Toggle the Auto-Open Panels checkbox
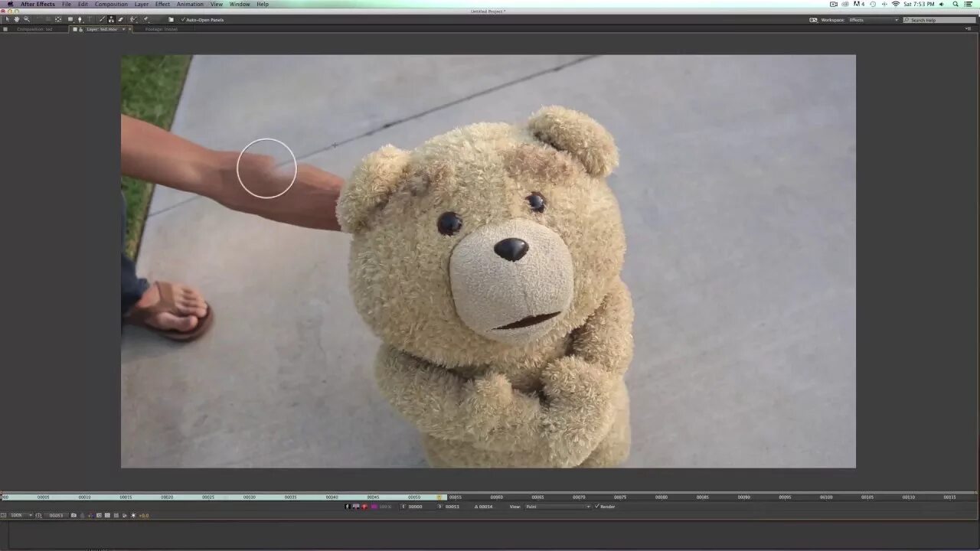 pos(183,19)
